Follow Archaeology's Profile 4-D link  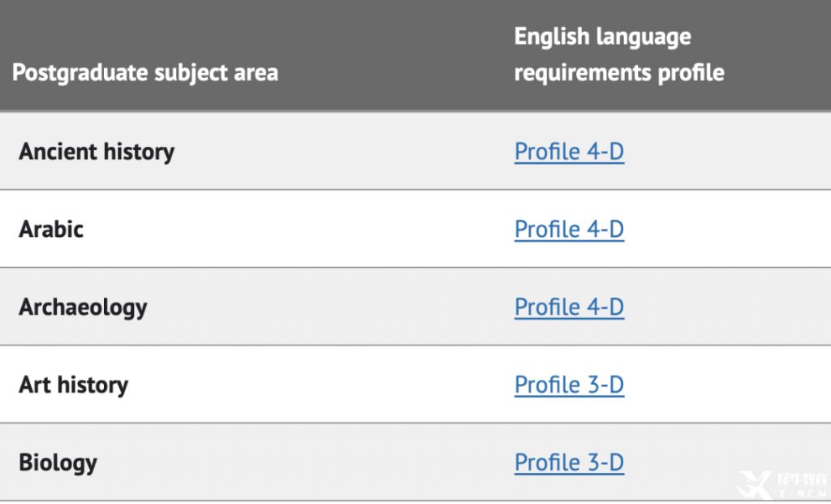tap(569, 308)
